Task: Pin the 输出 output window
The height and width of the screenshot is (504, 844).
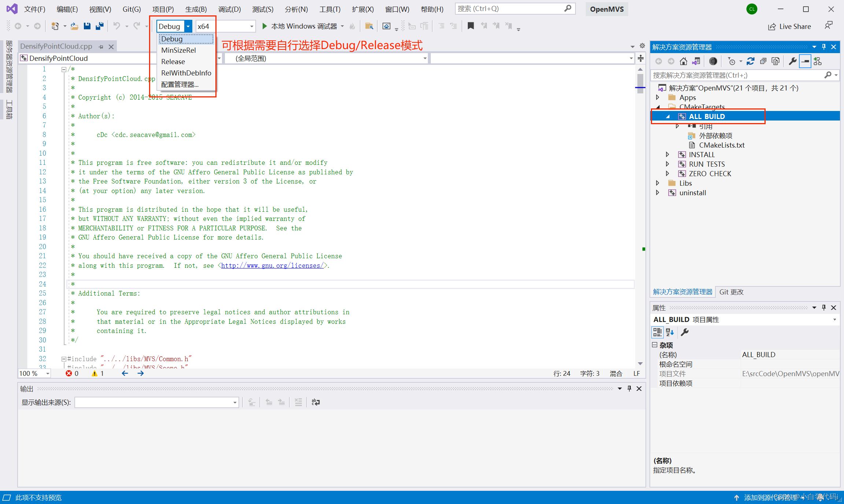Action: tap(629, 389)
